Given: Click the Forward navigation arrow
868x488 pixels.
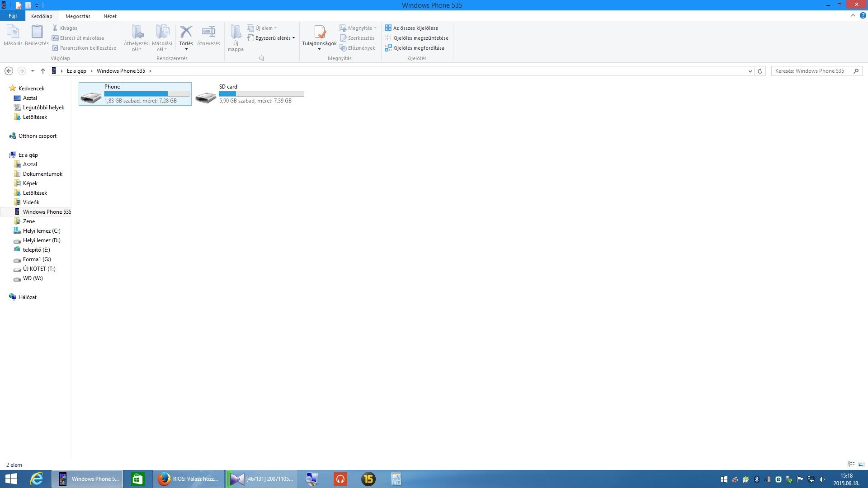Looking at the screenshot, I should (22, 71).
